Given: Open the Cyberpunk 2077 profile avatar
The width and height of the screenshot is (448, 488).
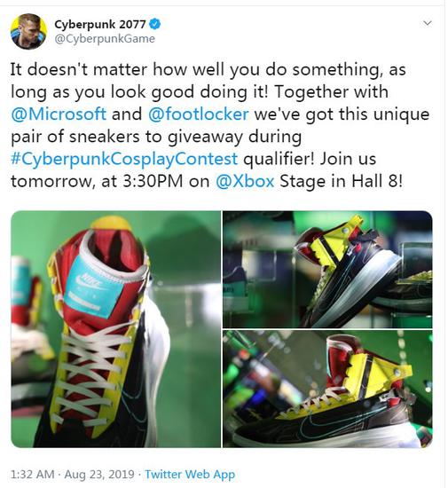Looking at the screenshot, I should pos(28,31).
